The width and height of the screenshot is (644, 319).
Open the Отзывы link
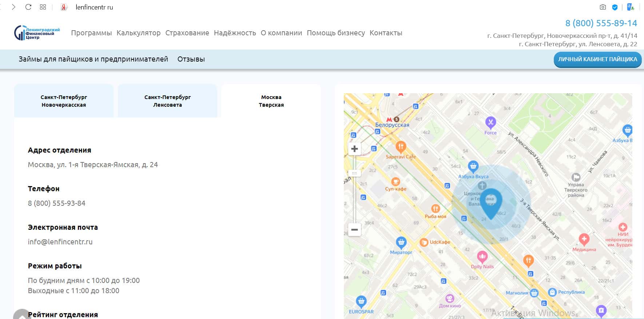tap(191, 59)
